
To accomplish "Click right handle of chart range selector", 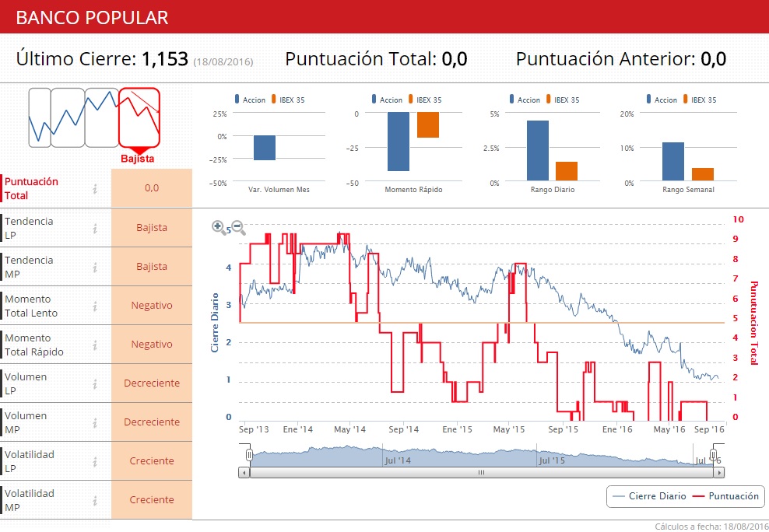I will click(714, 455).
